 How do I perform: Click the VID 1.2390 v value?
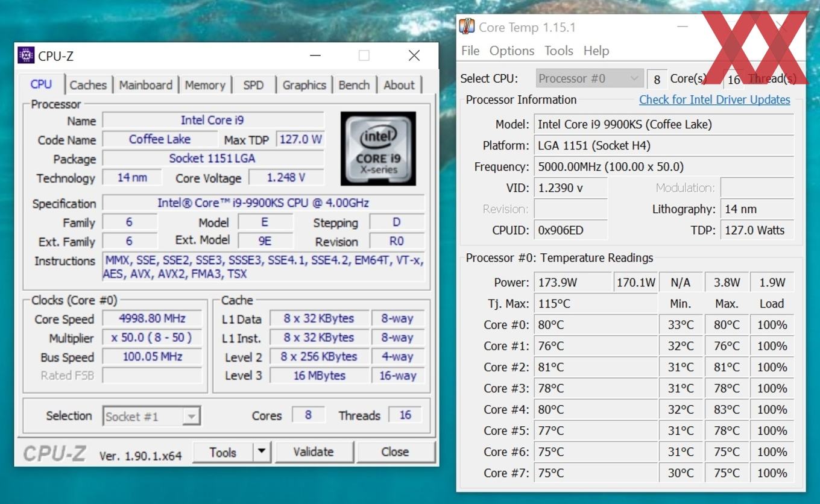point(570,187)
